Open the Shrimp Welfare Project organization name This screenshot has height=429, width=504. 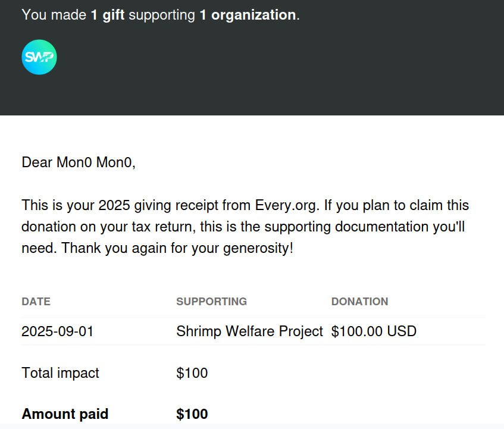(x=249, y=331)
